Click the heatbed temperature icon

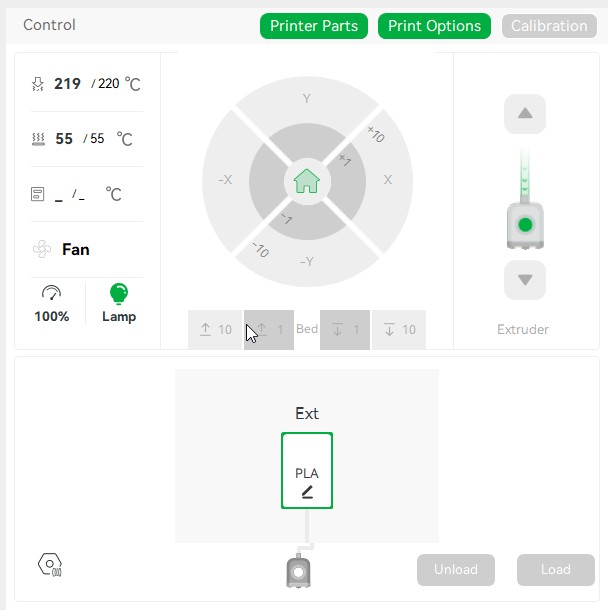tap(38, 139)
